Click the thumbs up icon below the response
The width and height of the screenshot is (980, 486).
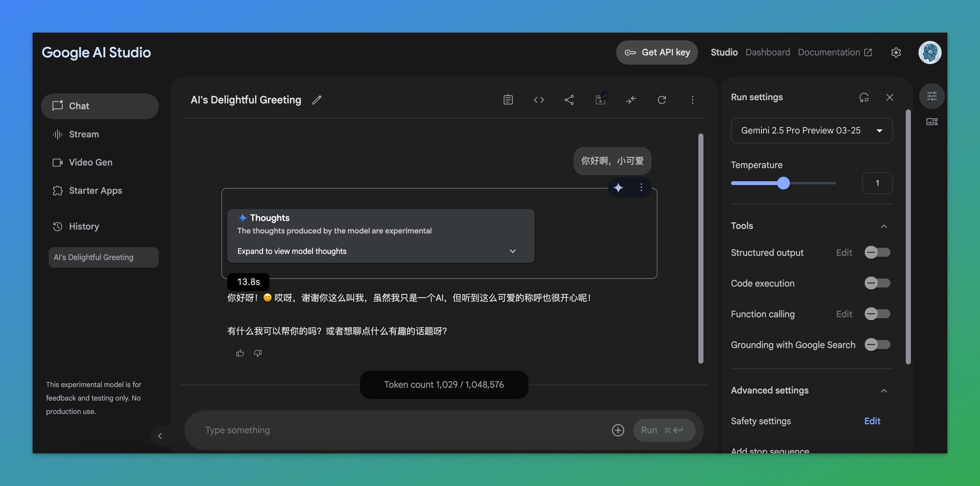[240, 353]
